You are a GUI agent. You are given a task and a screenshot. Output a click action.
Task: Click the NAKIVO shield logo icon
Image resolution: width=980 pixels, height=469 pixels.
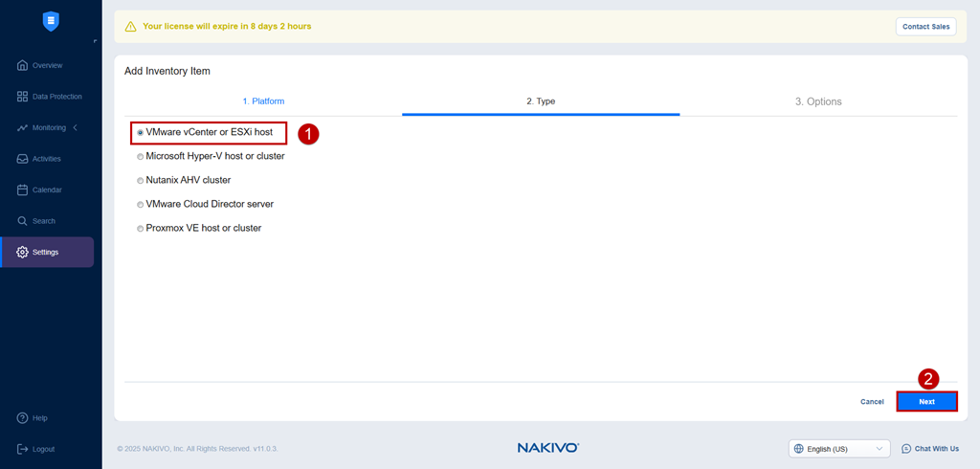51,21
